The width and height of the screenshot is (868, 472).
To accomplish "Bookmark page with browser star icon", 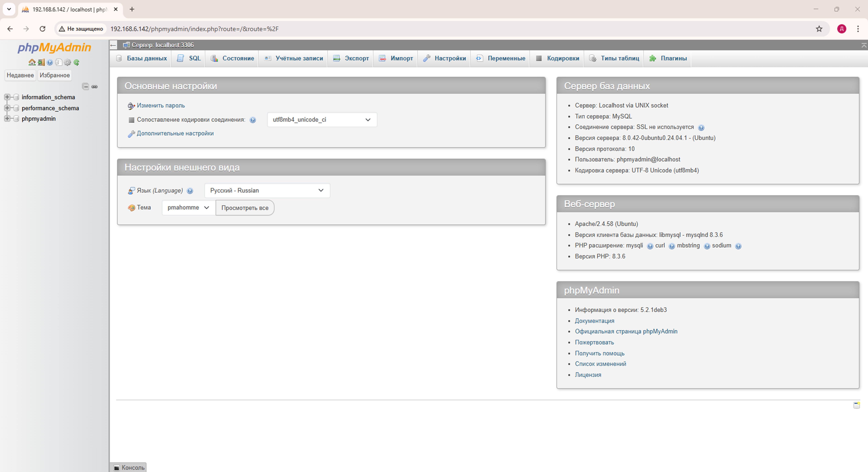I will point(819,29).
